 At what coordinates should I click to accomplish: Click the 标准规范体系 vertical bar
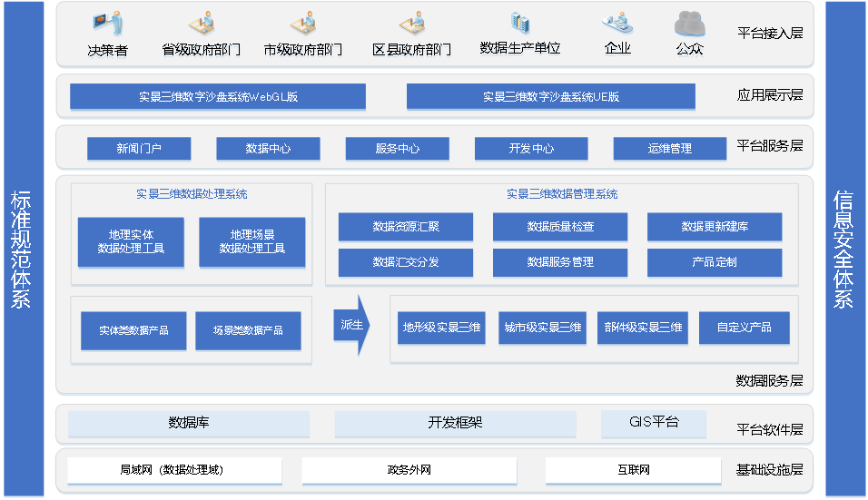click(x=24, y=249)
